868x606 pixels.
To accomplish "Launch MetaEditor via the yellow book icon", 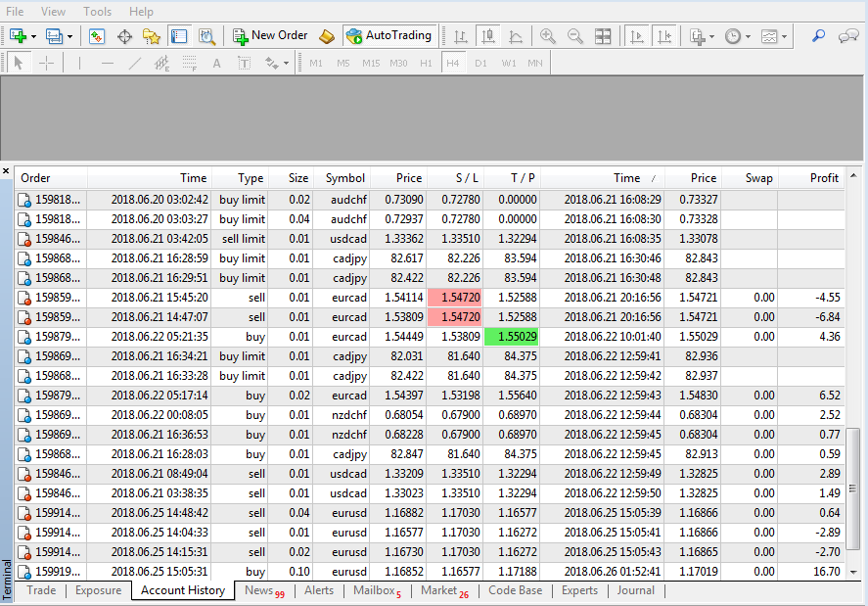I will point(327,36).
